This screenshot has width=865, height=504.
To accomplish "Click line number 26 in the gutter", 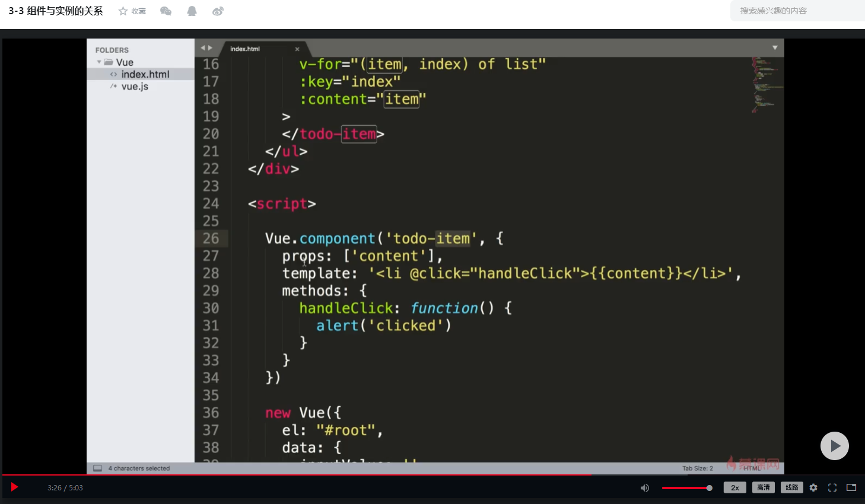I will 211,238.
